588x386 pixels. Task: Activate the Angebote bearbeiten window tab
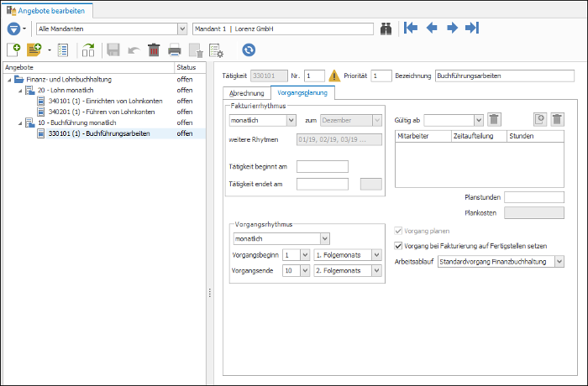point(47,11)
